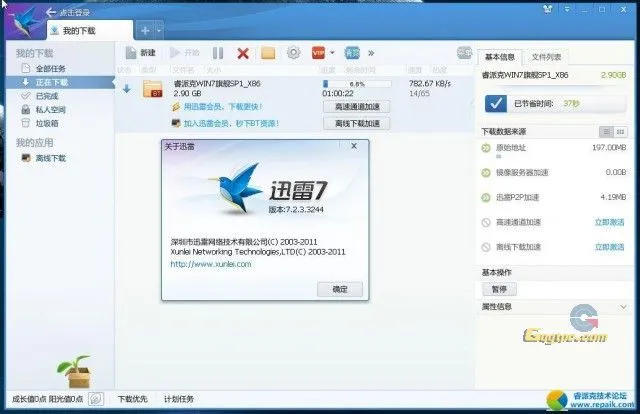Click the disabled icon beside 高速通道加速 source
Viewport: 640px width, 414px height.
pyautogui.click(x=486, y=223)
